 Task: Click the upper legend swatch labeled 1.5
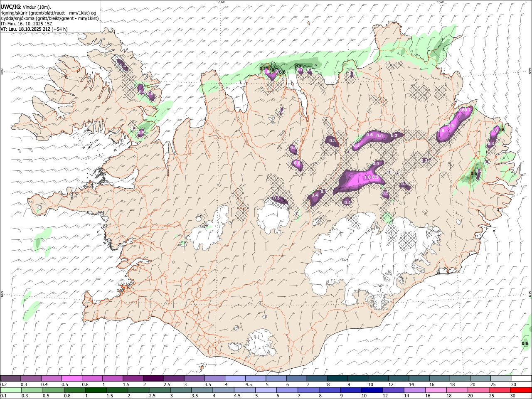pos(133,379)
